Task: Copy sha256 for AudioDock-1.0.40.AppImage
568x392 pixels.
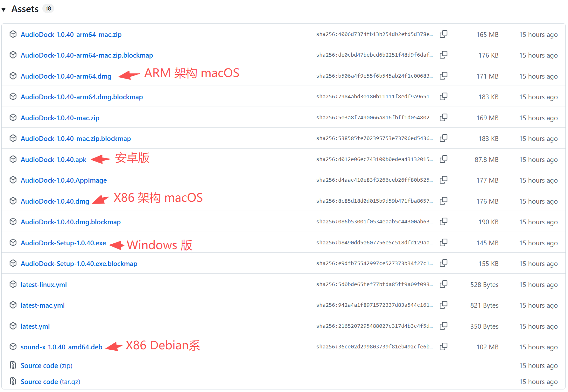Action: [443, 180]
